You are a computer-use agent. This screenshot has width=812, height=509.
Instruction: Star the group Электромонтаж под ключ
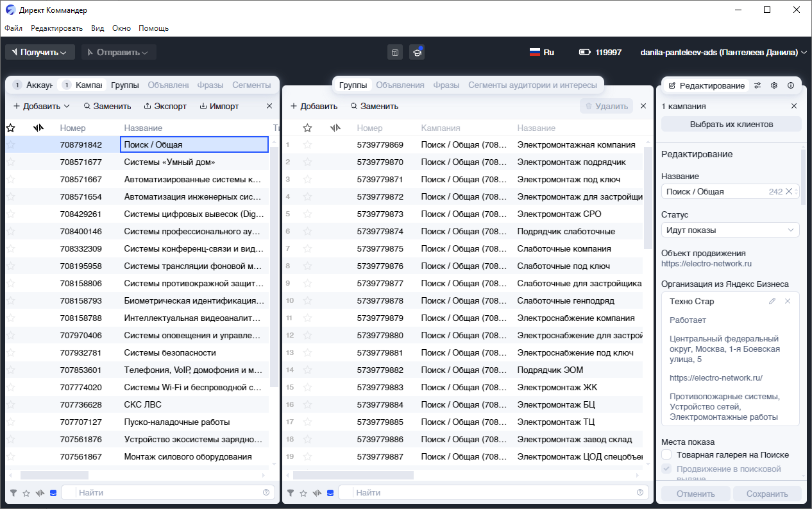307,180
